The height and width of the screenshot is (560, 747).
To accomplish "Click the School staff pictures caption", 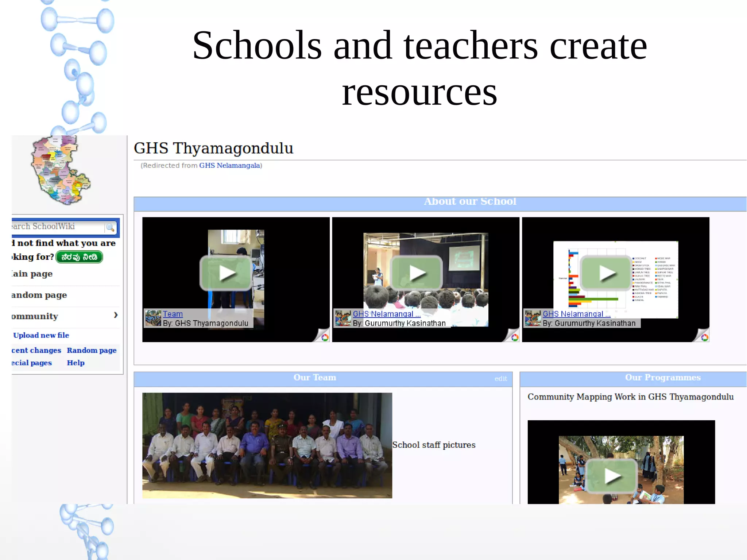I will click(x=434, y=445).
